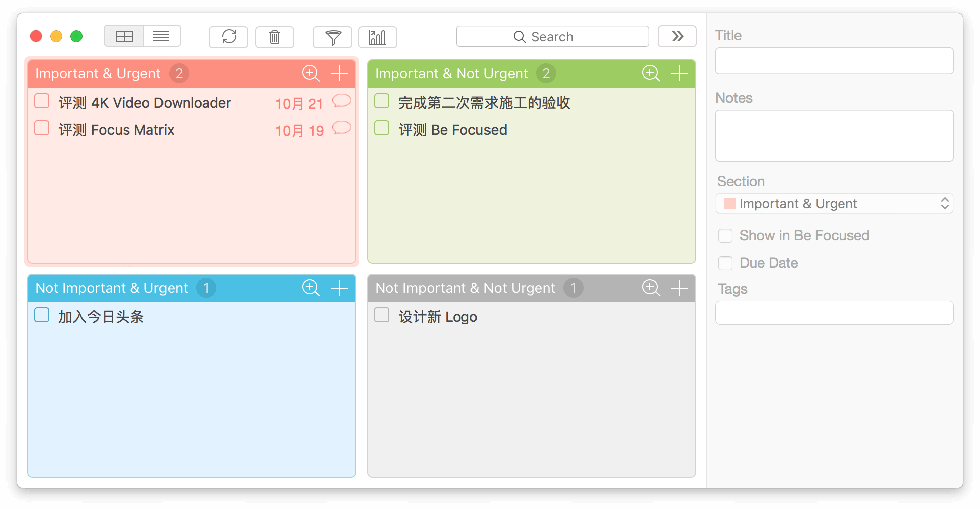Click the count badge on Important & Not Urgent
This screenshot has height=509, width=980.
click(x=546, y=73)
